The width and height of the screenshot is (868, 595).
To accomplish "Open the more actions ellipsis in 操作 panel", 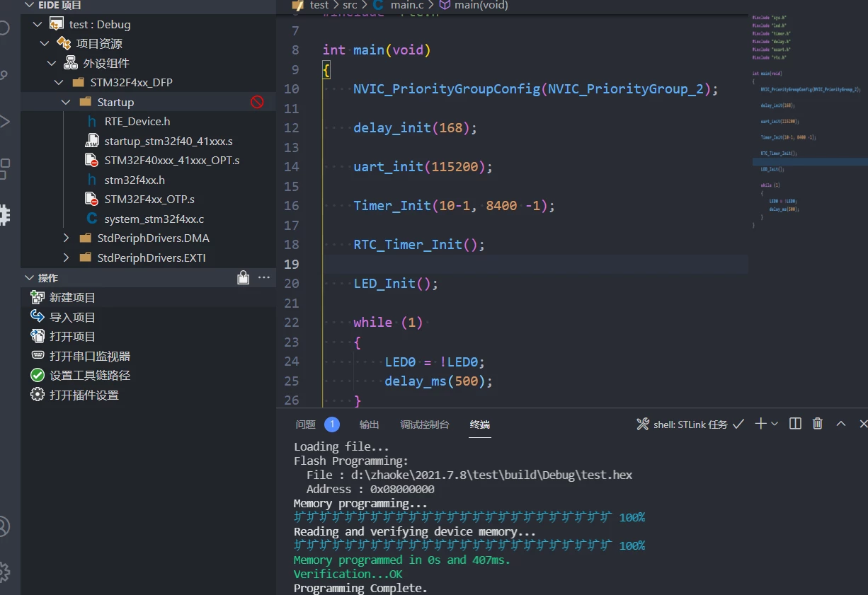I will 264,278.
